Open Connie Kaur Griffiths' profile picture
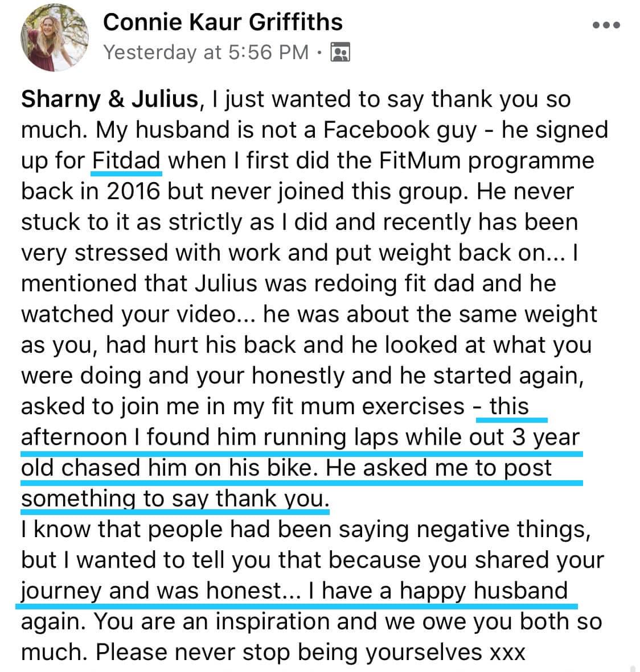The image size is (640, 672). [55, 38]
